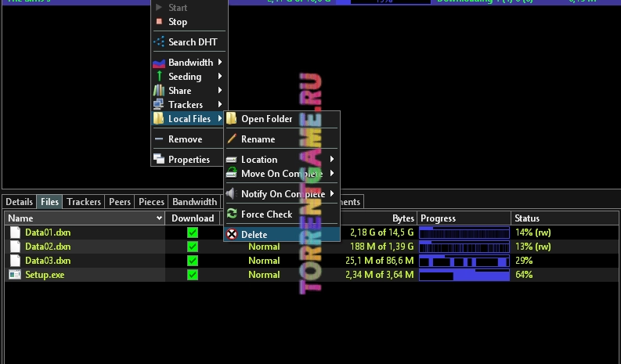Click the green Seeding arrow icon
621x364 pixels.
159,76
